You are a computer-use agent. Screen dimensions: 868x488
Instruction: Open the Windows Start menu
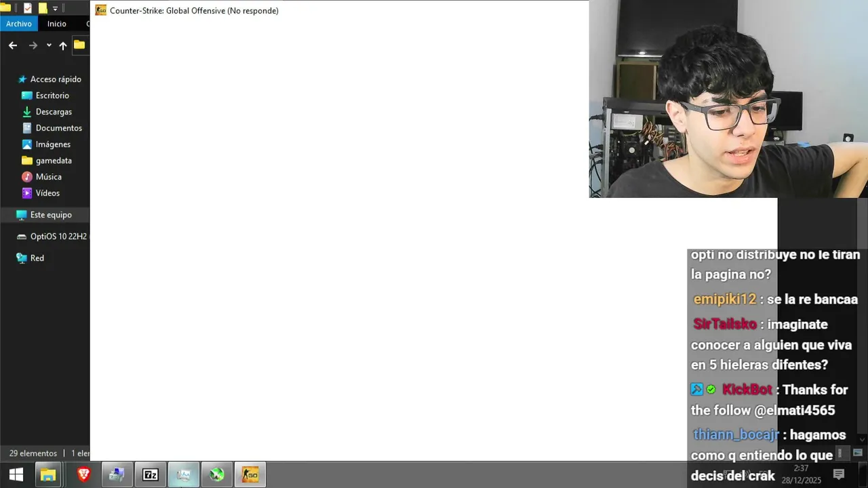point(16,474)
